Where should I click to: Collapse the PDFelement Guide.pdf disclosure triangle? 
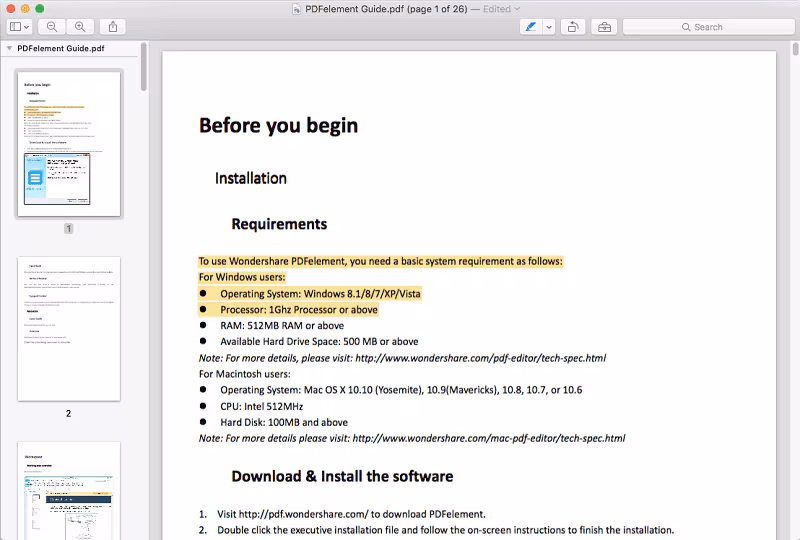(x=9, y=48)
